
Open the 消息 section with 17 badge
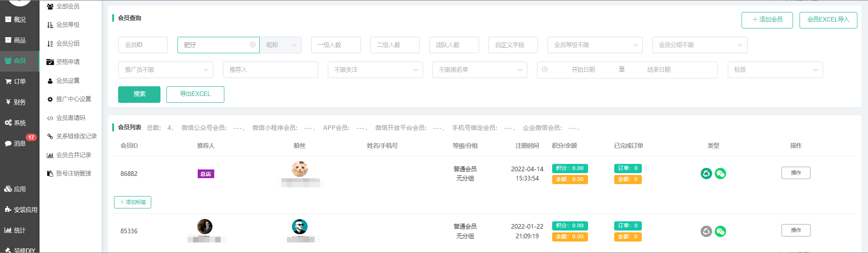pyautogui.click(x=19, y=143)
